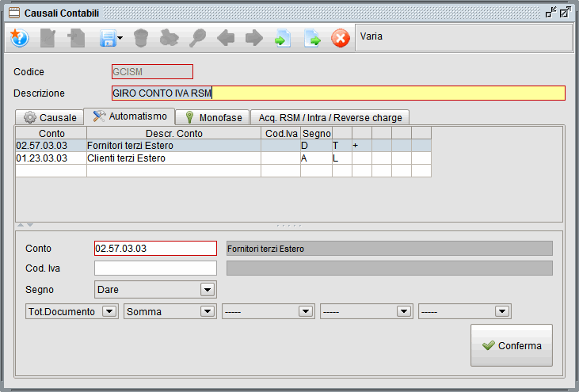Select row Clienti terzi Estero in table
The height and width of the screenshot is (392, 579).
click(x=223, y=158)
